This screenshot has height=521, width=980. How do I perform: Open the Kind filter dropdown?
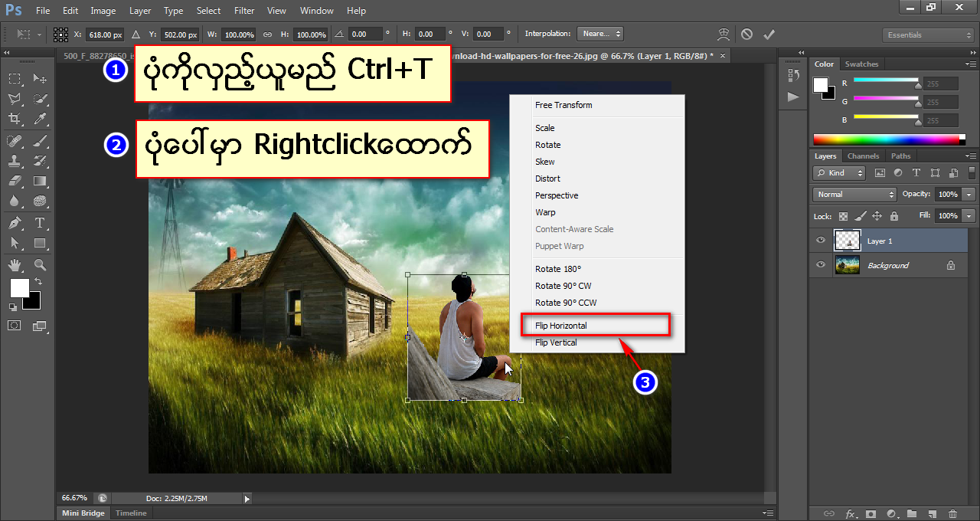point(839,173)
